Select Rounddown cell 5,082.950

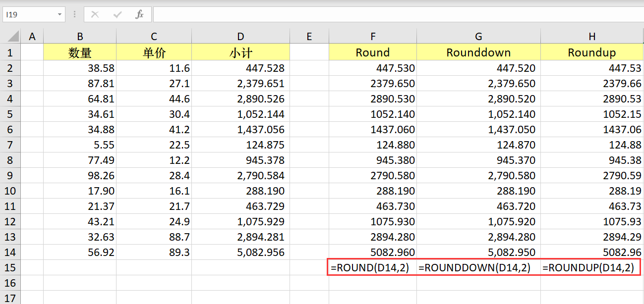click(478, 252)
